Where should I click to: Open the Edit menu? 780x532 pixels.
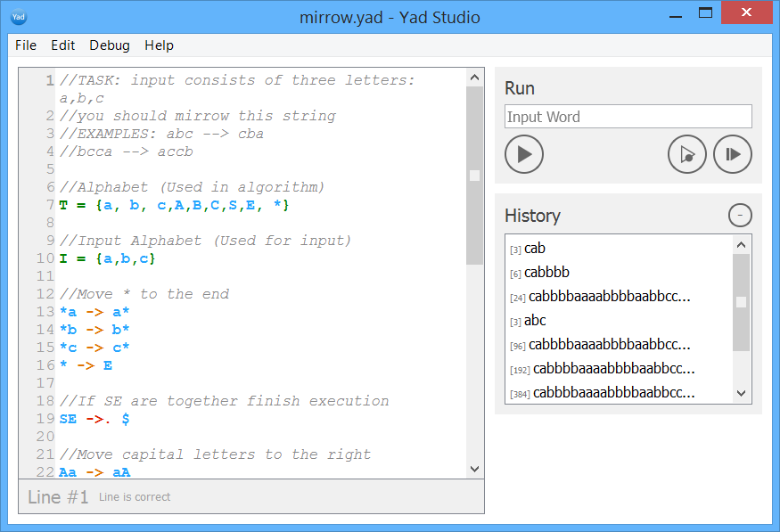click(62, 45)
